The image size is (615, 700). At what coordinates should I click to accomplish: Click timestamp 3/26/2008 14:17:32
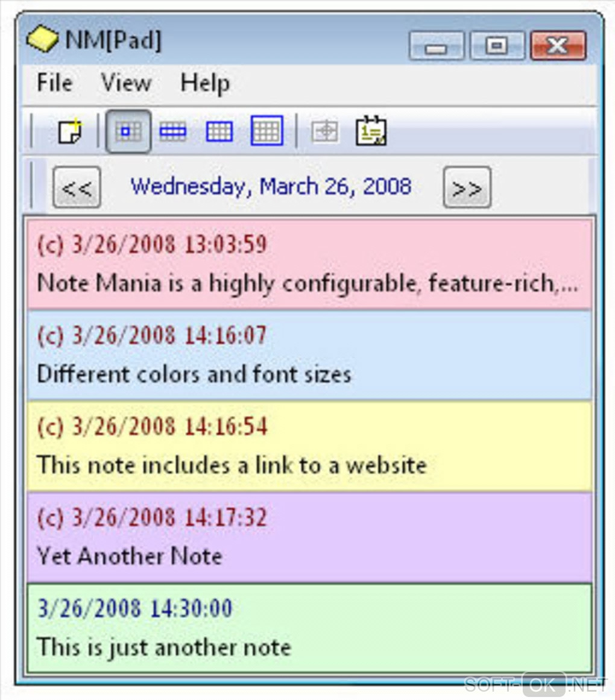169,517
